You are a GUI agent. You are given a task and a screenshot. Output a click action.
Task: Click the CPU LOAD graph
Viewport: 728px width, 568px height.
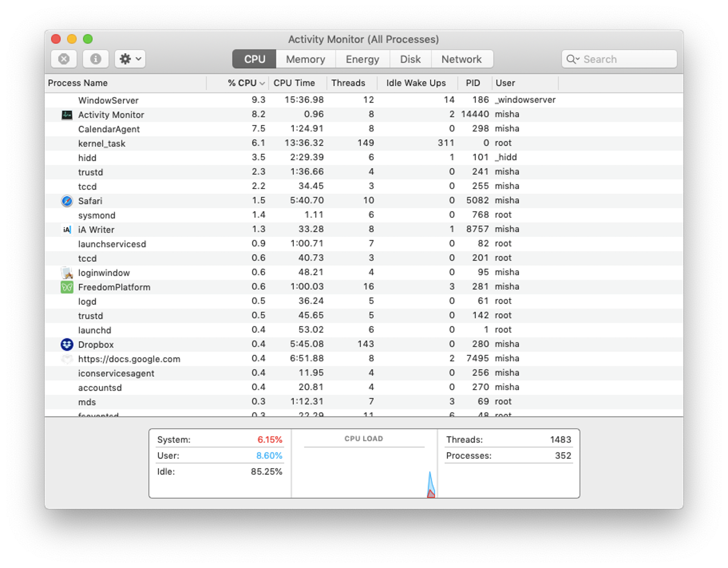[364, 464]
